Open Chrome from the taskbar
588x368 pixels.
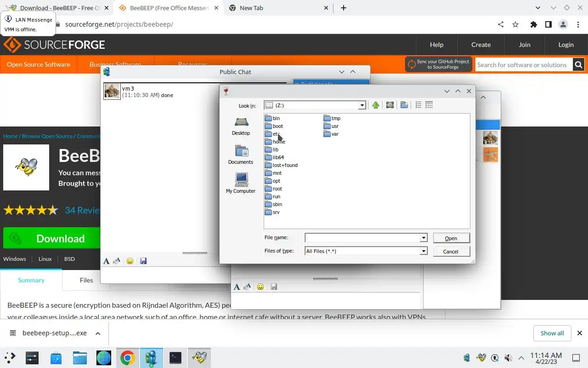[x=127, y=358]
